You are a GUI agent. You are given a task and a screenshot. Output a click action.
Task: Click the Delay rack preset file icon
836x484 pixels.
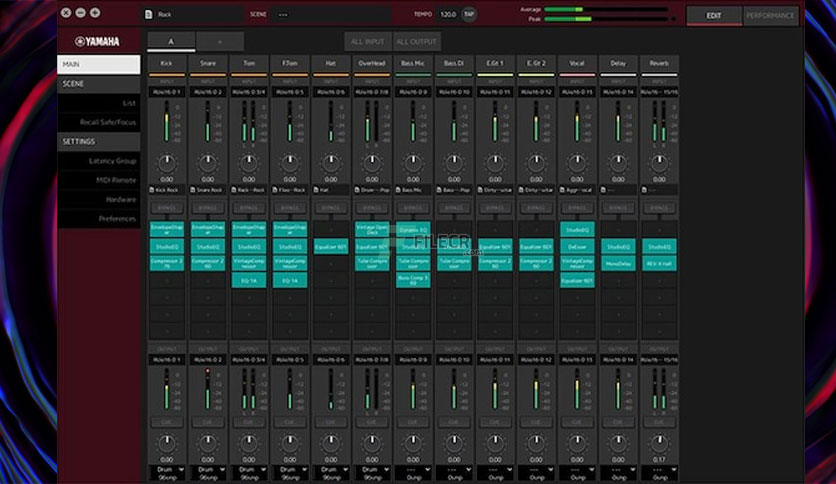click(x=604, y=190)
